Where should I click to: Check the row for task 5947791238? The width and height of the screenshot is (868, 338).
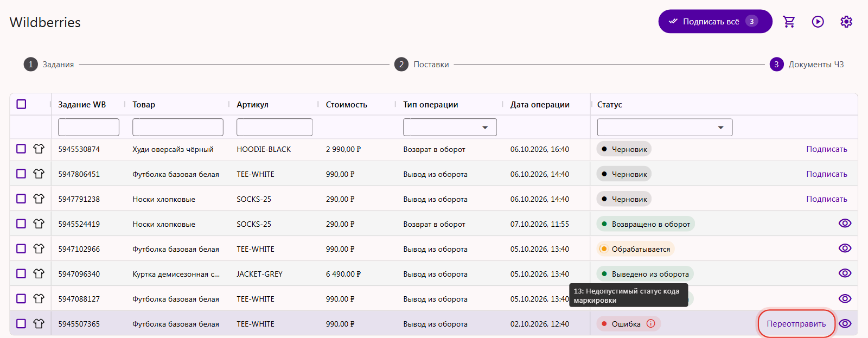[x=21, y=199]
